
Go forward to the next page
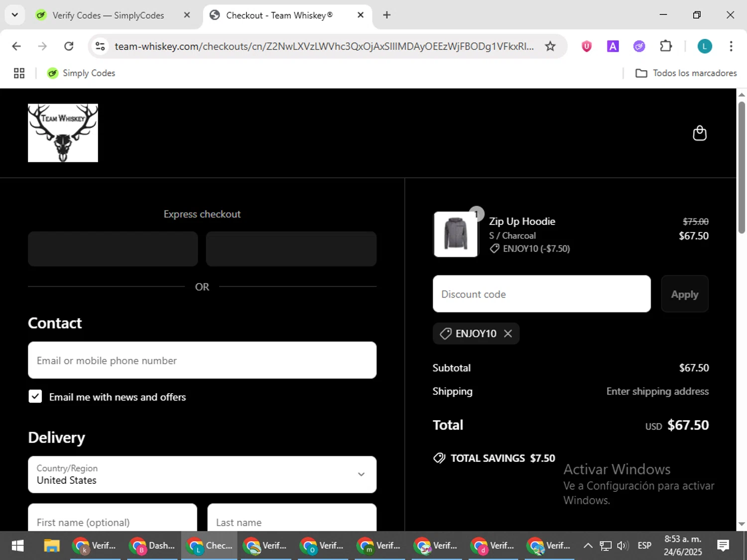[43, 46]
